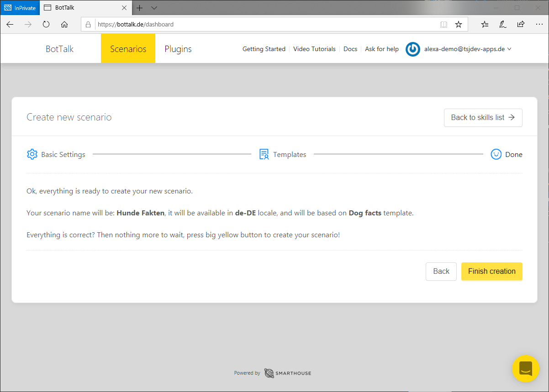549x392 pixels.
Task: Click the Done smiley face icon
Action: coord(496,154)
